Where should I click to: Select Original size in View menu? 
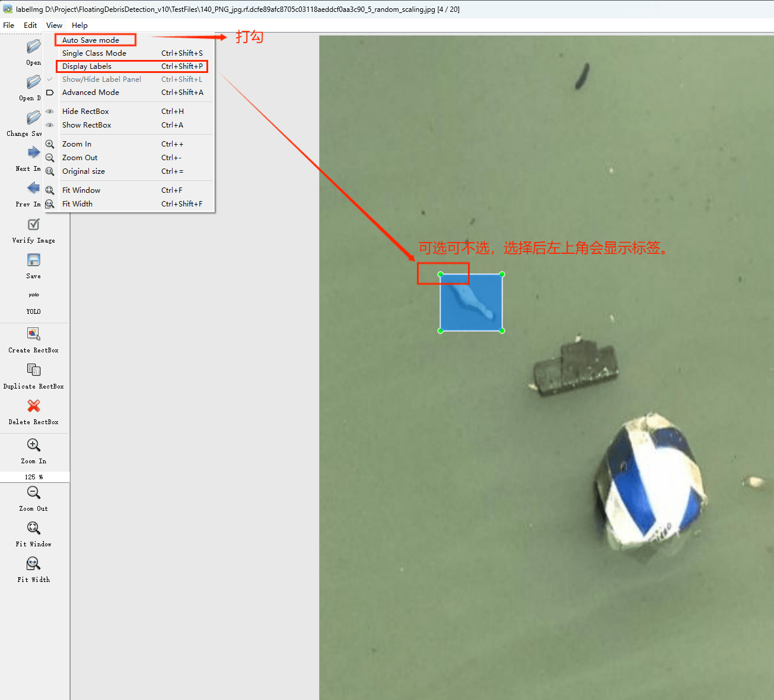tap(129, 171)
